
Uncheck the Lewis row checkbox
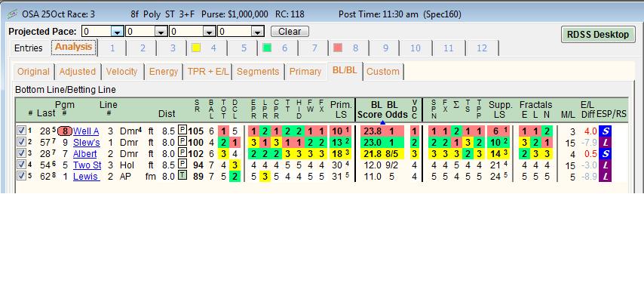21,177
